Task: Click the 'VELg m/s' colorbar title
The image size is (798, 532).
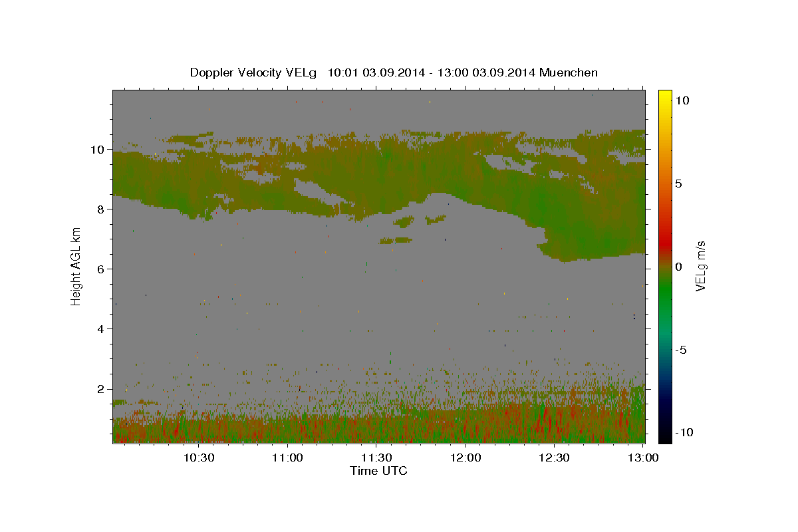Action: (701, 266)
